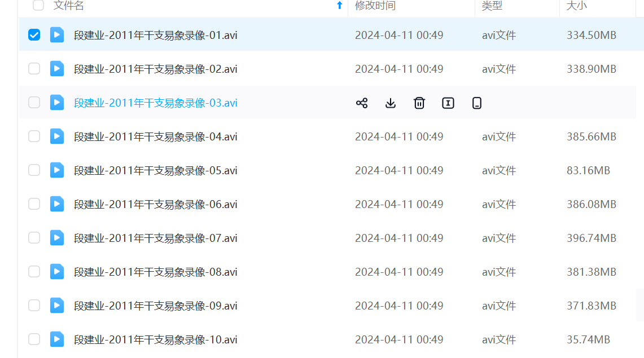
Task: Click the 类型 column header
Action: (x=492, y=6)
